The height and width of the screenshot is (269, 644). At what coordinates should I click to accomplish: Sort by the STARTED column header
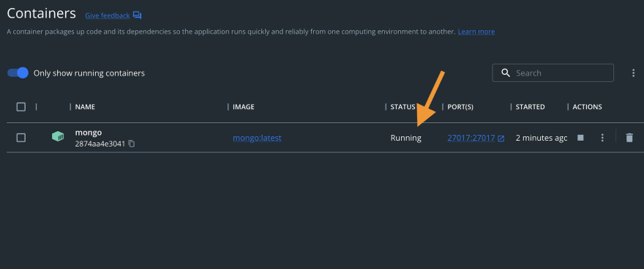531,107
